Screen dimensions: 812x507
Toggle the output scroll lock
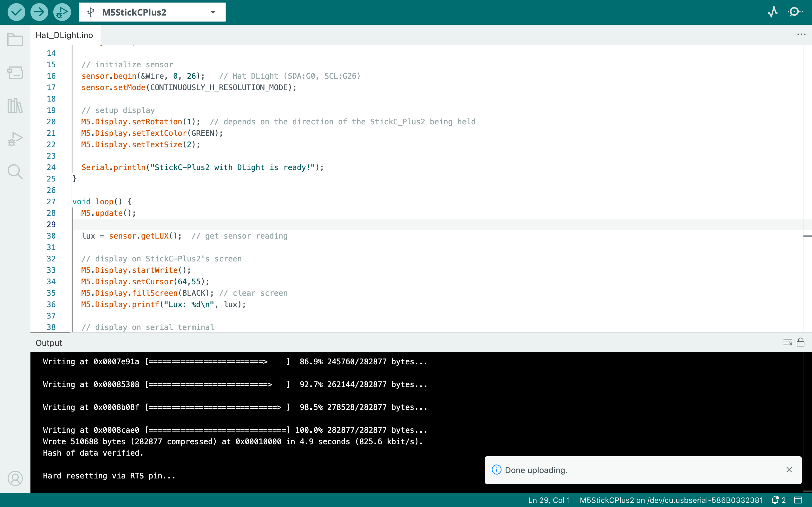[801, 342]
